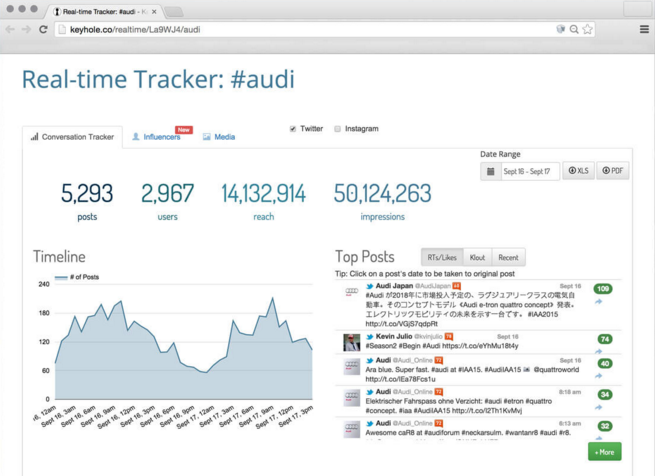The image size is (655, 476).
Task: Click the Twitter bird icon on Kevin Julio post
Action: point(370,336)
